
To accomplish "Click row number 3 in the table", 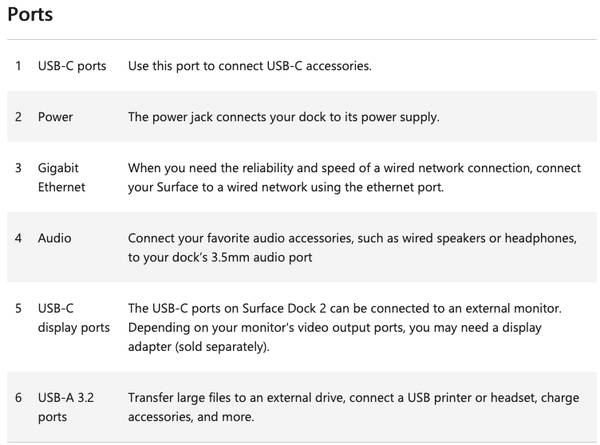I will click(18, 168).
